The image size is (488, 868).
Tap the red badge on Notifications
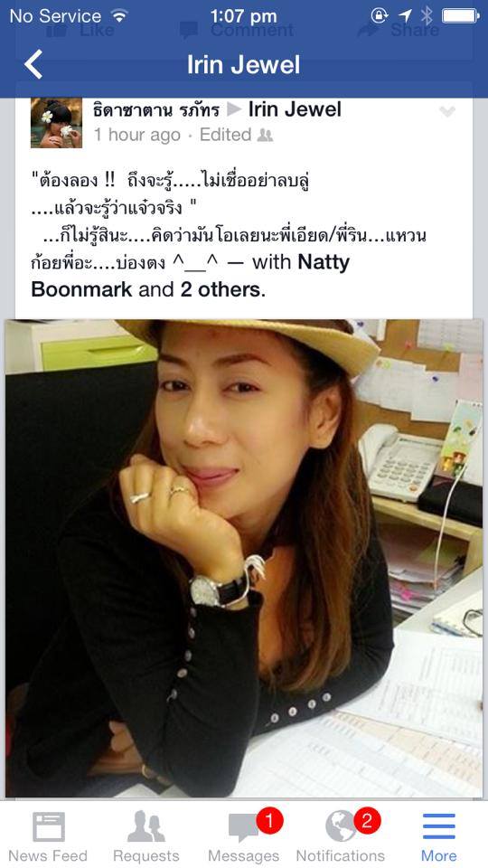point(366,820)
